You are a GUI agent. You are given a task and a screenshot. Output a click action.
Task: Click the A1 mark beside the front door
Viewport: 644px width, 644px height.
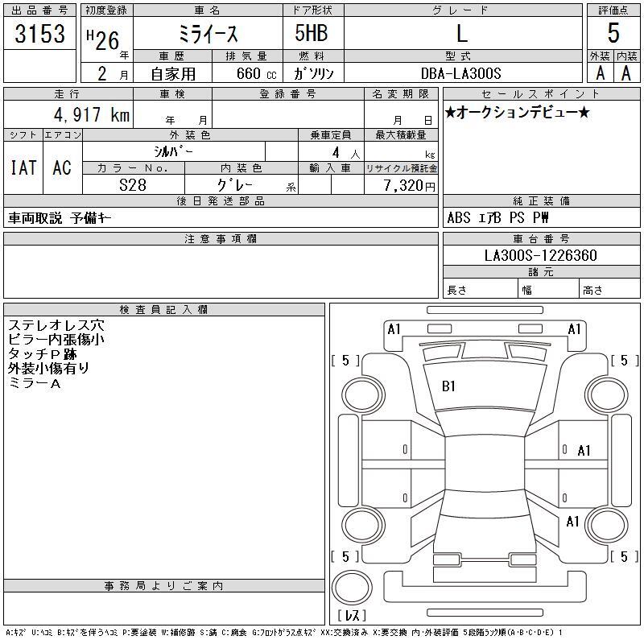point(584,451)
